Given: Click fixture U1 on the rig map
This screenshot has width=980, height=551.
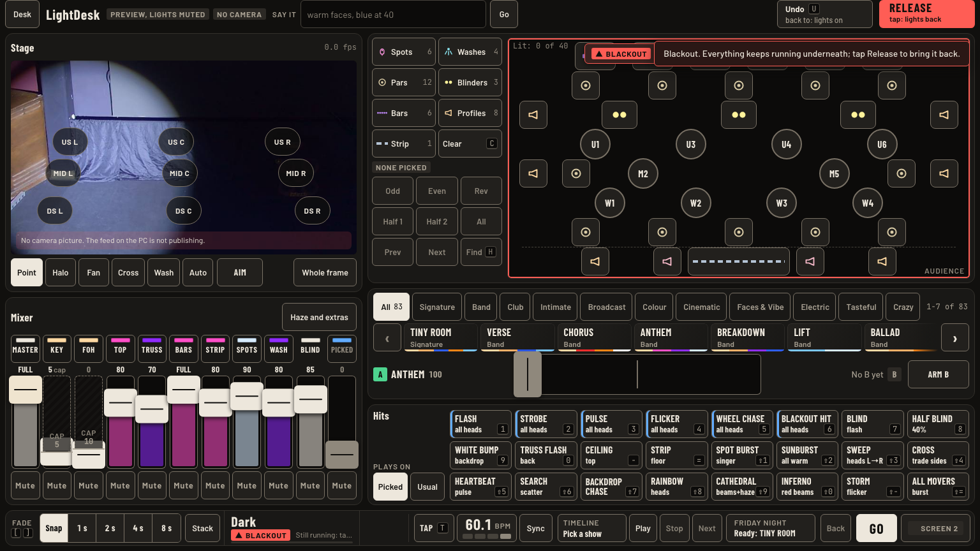Looking at the screenshot, I should (x=595, y=145).
